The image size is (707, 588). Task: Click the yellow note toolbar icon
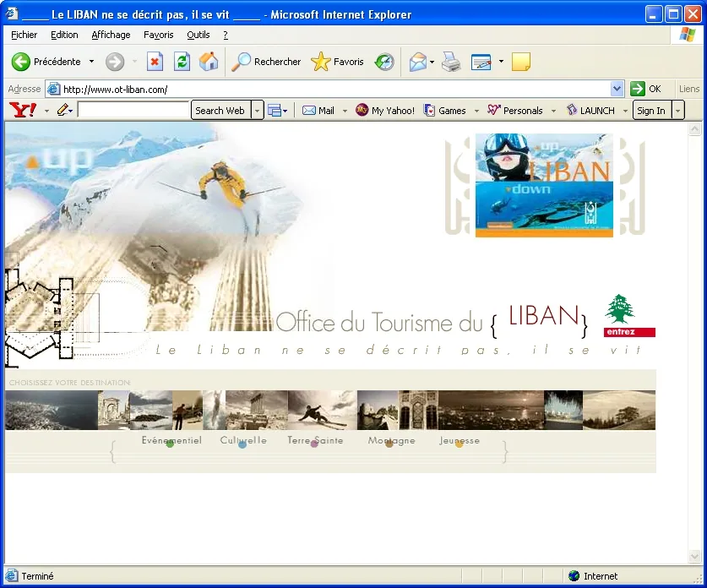[521, 62]
